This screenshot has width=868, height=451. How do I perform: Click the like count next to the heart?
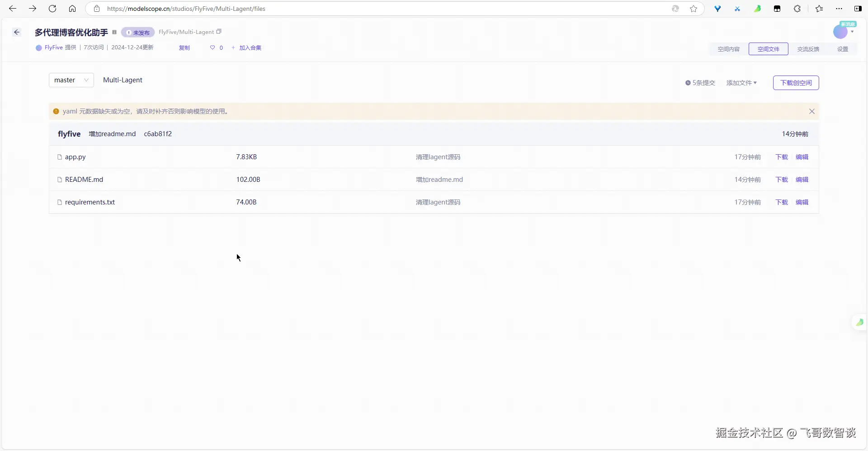[x=221, y=47]
